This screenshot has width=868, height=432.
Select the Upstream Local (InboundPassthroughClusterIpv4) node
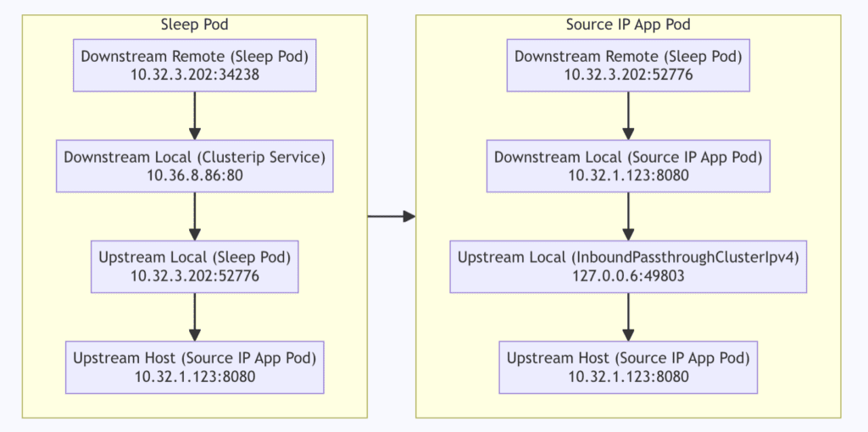(x=628, y=267)
